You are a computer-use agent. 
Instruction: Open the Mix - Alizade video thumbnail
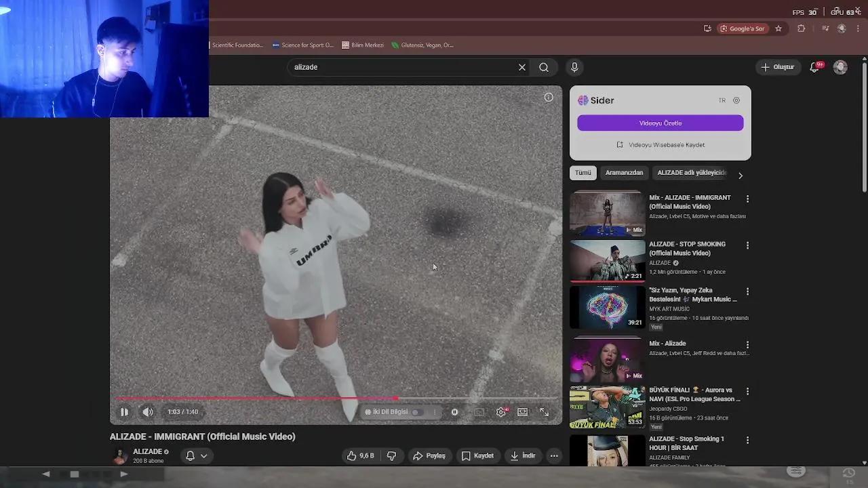coord(607,358)
